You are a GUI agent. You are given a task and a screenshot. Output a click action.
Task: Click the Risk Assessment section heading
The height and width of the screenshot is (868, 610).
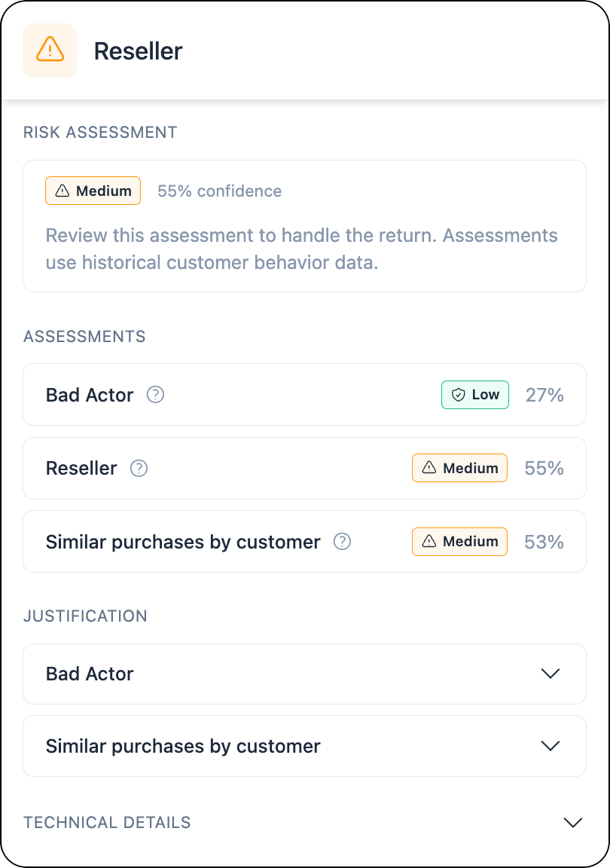click(100, 132)
